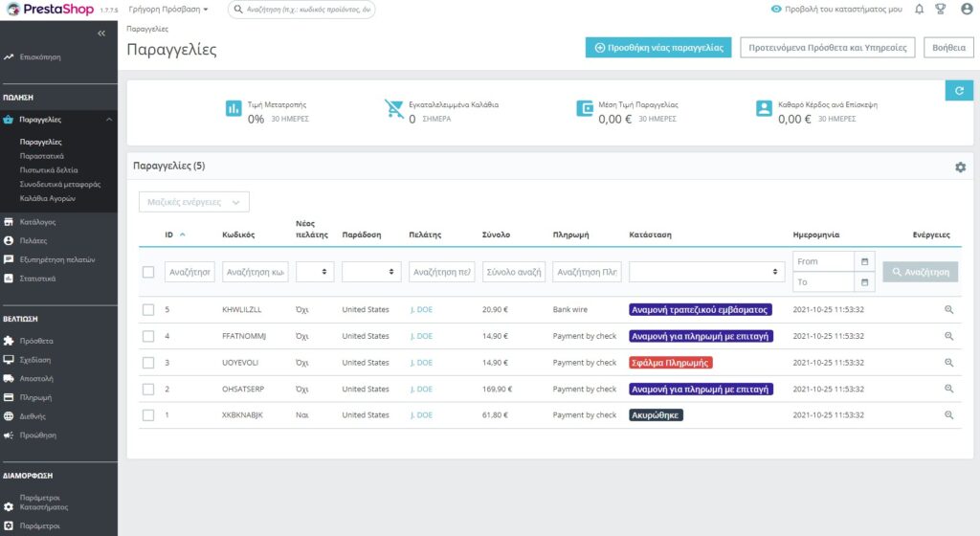Click the notifications bell icon

point(919,10)
